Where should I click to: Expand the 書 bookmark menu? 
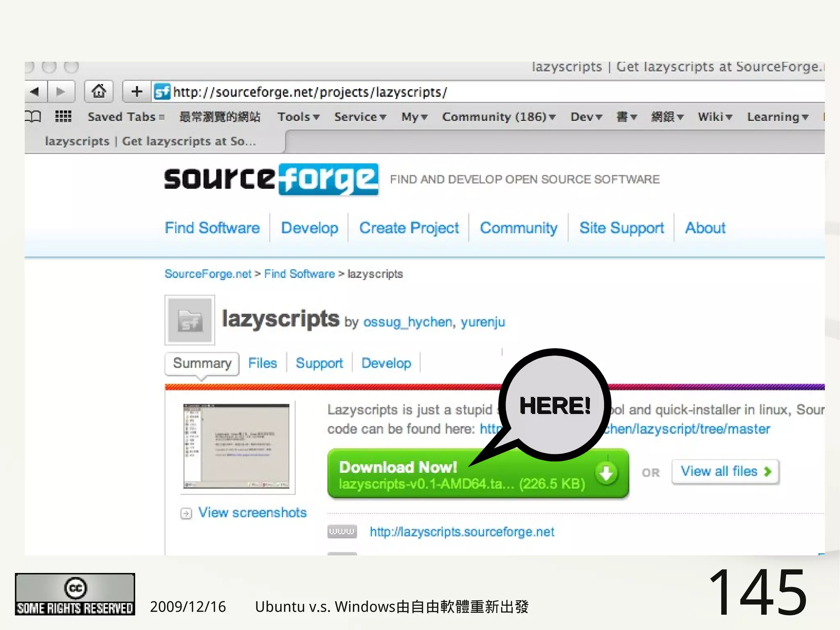coord(627,117)
